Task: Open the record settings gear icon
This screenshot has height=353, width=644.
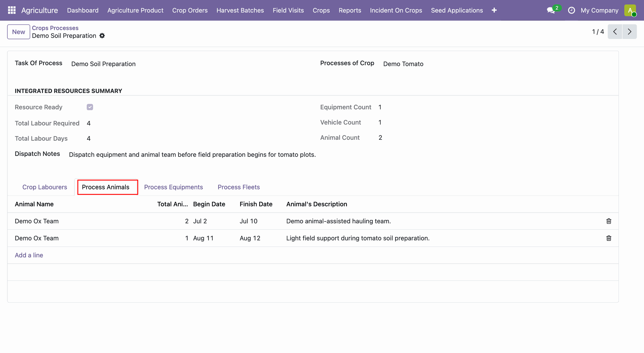Action: [x=102, y=36]
